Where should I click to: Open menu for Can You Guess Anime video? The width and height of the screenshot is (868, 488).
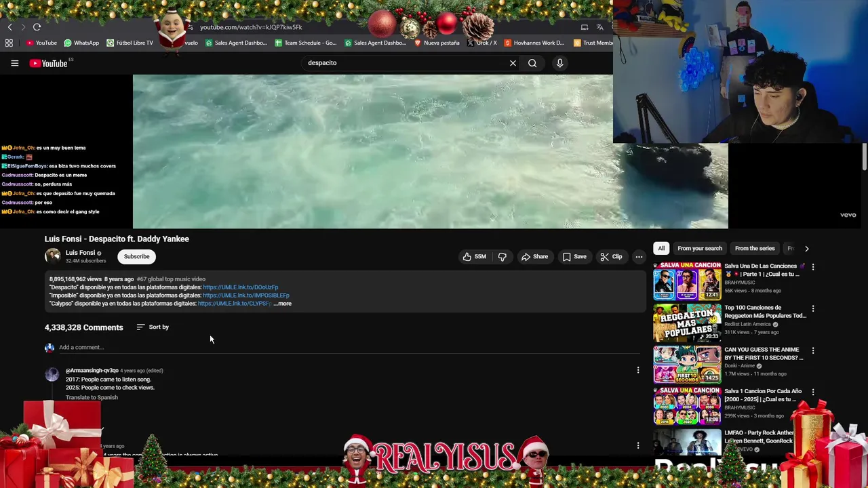812,350
